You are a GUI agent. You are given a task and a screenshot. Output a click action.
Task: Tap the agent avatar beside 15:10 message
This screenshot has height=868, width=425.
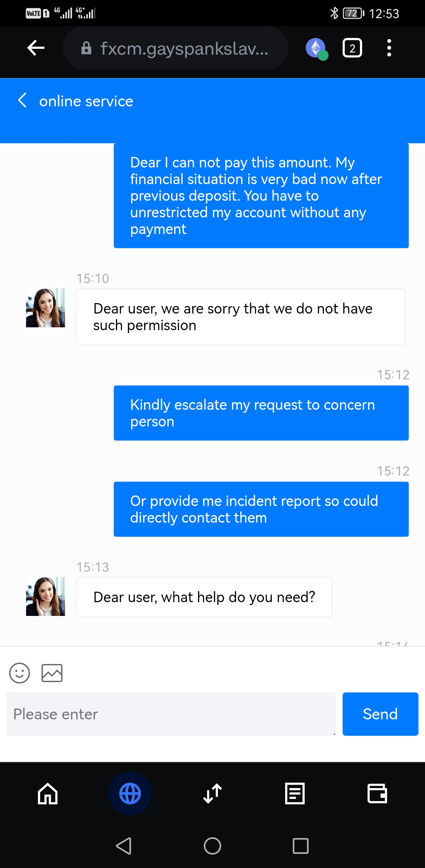pos(46,308)
